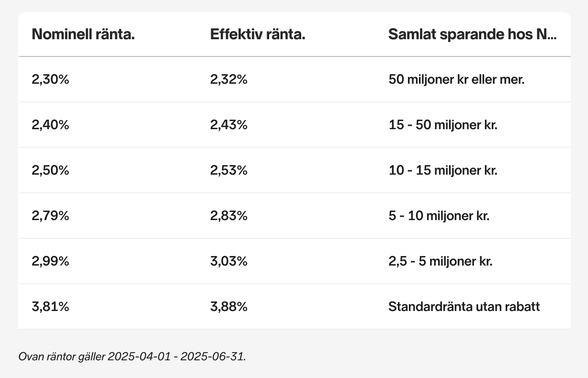Click the "5 - 10 miljoner kr." cell
The width and height of the screenshot is (588, 378).
(439, 216)
